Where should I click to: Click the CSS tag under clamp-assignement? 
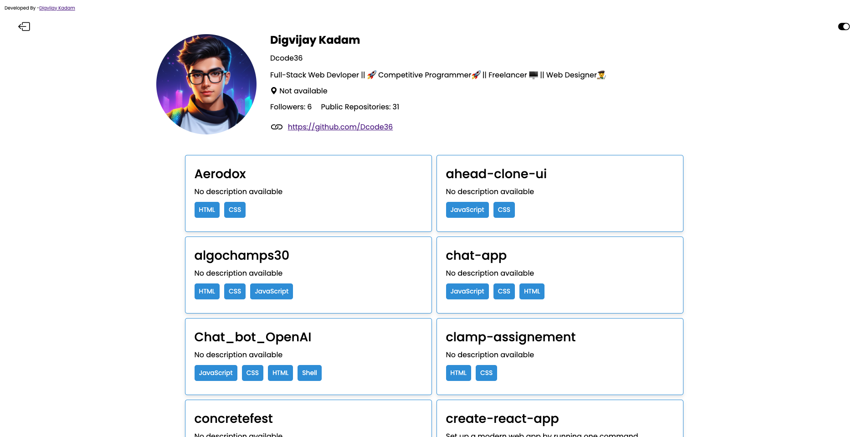click(x=486, y=373)
